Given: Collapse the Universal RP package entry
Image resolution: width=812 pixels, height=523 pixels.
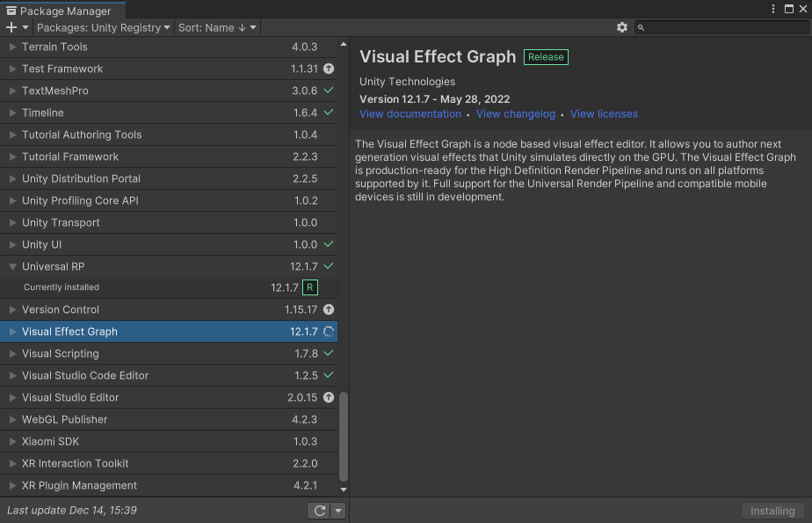Looking at the screenshot, I should (12, 266).
